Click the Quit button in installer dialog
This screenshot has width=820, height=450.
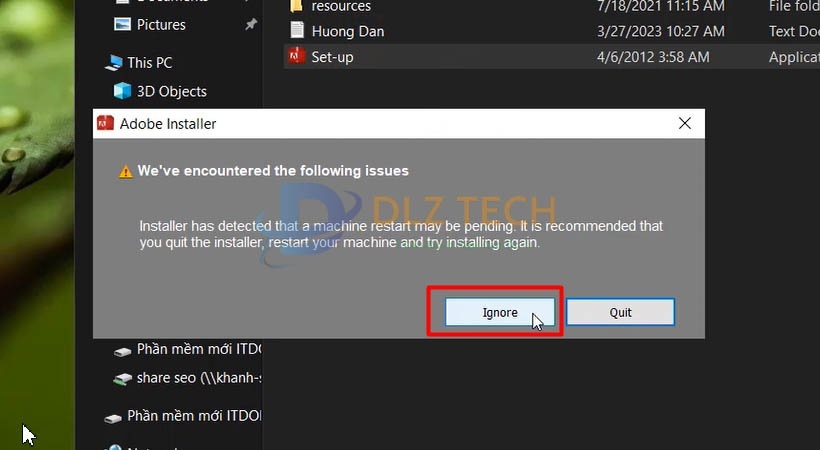pos(620,312)
